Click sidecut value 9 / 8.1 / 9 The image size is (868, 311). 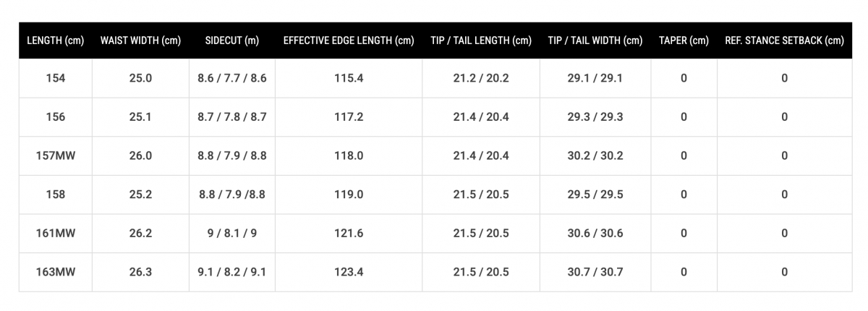coord(232,233)
